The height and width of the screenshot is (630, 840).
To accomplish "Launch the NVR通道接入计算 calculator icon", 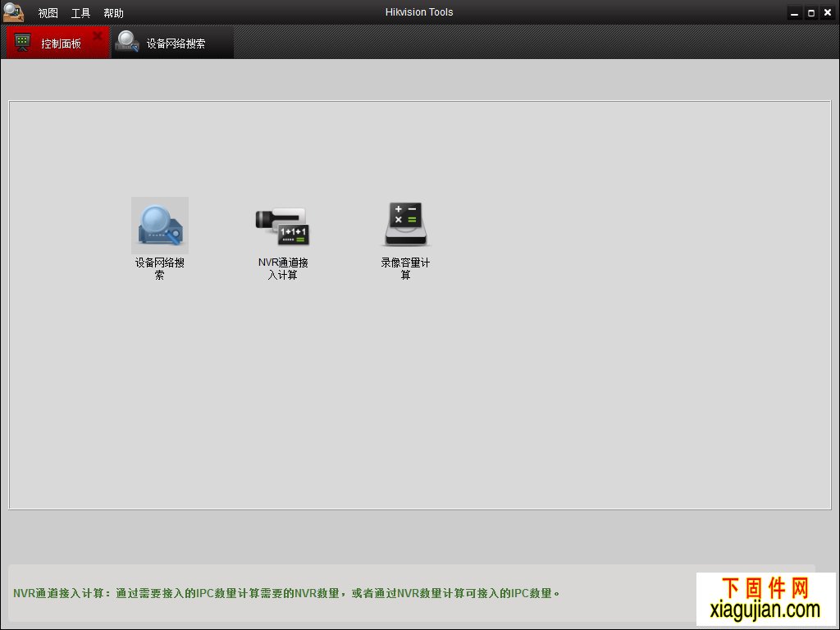I will (282, 226).
